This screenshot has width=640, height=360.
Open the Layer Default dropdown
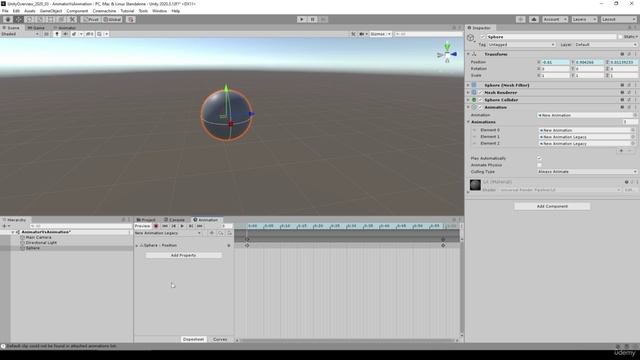(x=606, y=44)
